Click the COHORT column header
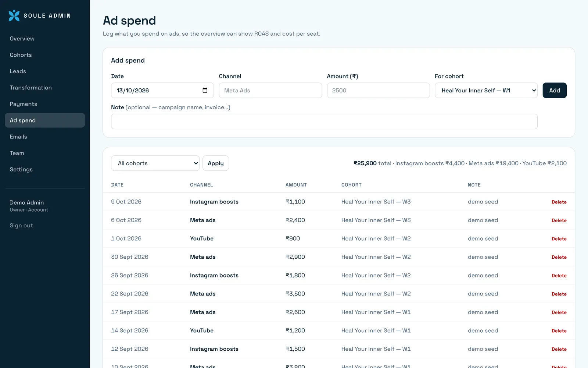Viewport: 588px width, 368px height. point(351,185)
